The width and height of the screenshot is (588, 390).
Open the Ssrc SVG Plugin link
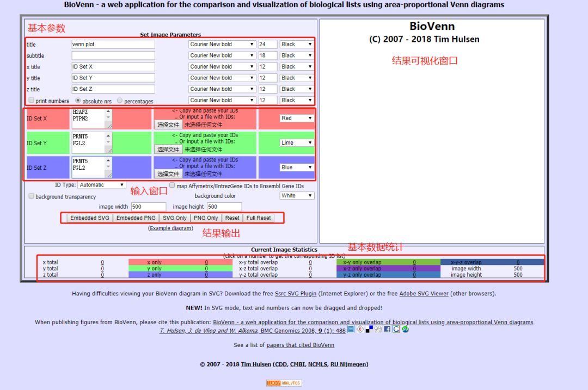tap(296, 294)
